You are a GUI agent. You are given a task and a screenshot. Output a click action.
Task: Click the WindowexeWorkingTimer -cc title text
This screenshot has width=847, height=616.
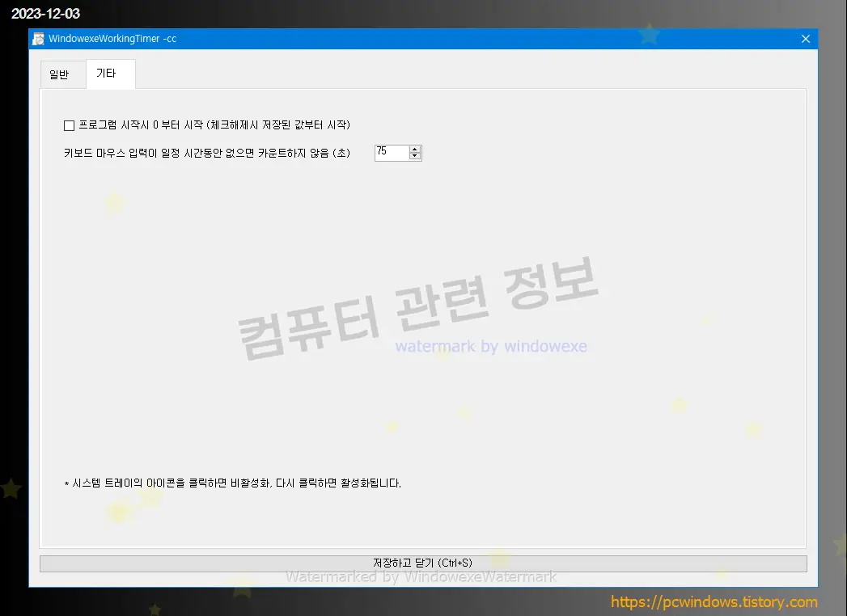pyautogui.click(x=112, y=39)
